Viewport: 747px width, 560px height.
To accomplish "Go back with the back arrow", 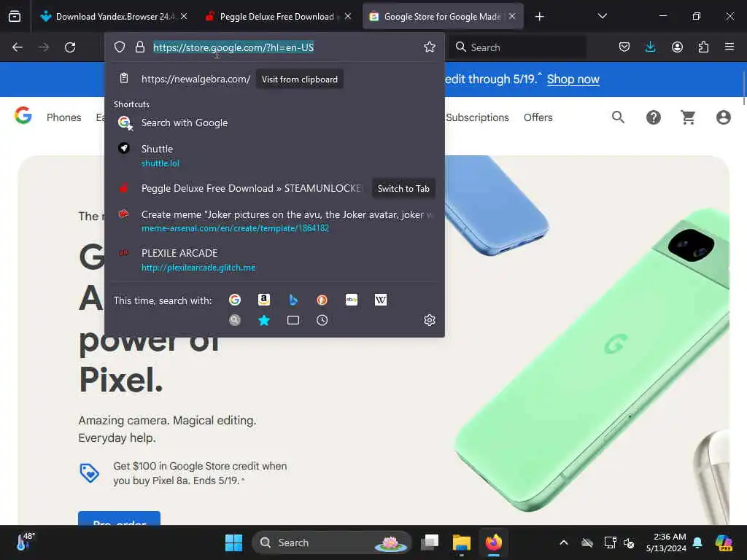I will [x=18, y=47].
